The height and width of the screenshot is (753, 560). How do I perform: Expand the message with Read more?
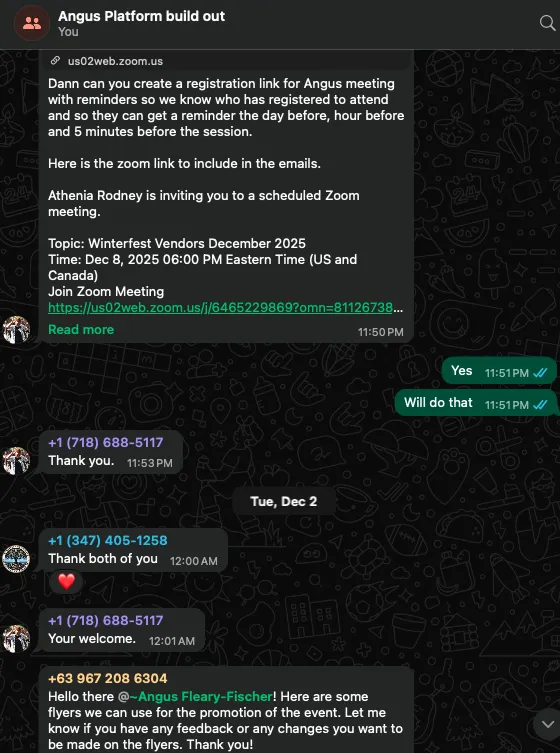tap(81, 329)
